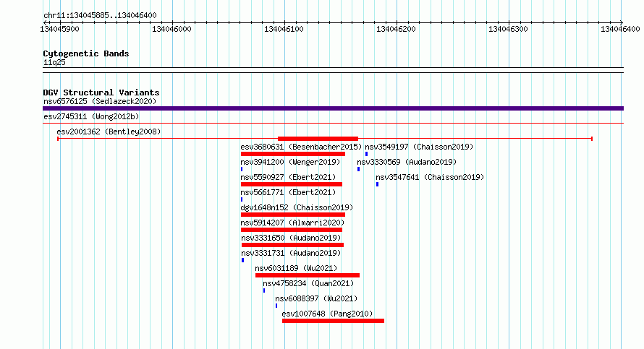This screenshot has height=349, width=644.
Task: Click the red bar under nsv3331650
Action: (x=292, y=245)
